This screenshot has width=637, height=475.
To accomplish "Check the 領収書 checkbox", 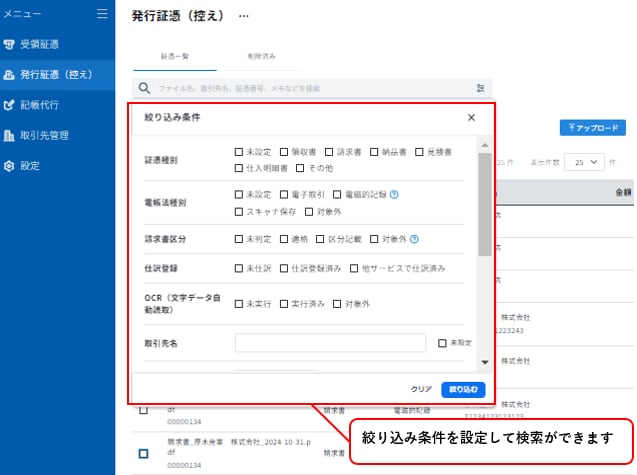I will (x=285, y=152).
